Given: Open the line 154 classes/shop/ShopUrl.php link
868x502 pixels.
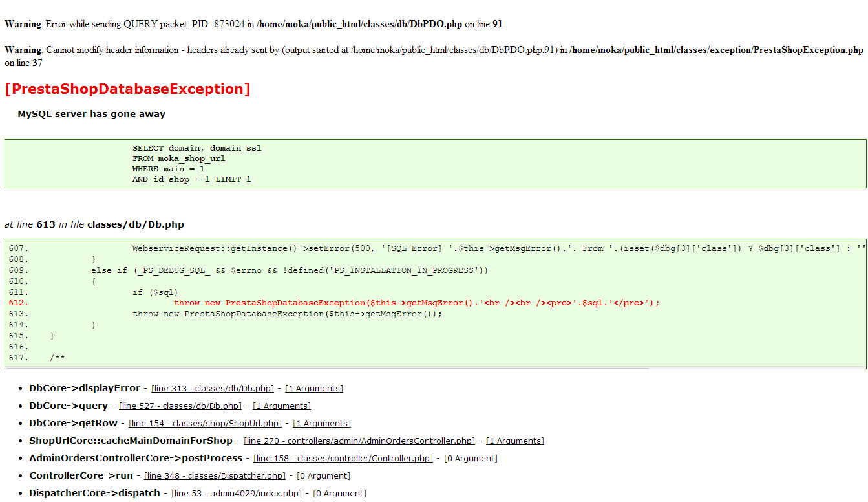Looking at the screenshot, I should coord(206,424).
